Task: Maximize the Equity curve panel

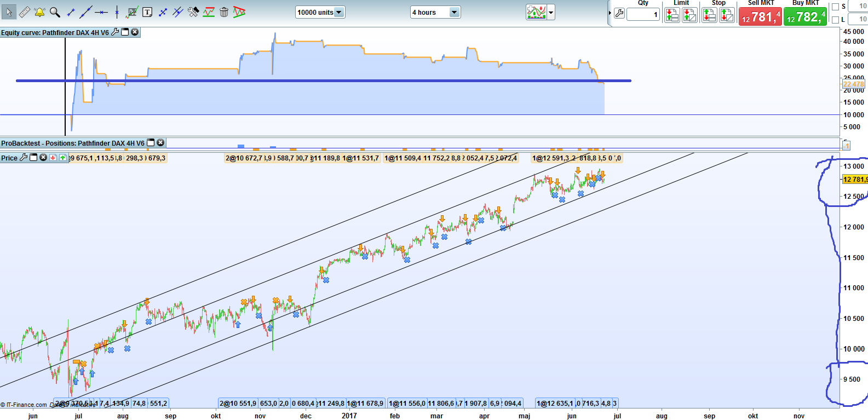Action: [125, 32]
